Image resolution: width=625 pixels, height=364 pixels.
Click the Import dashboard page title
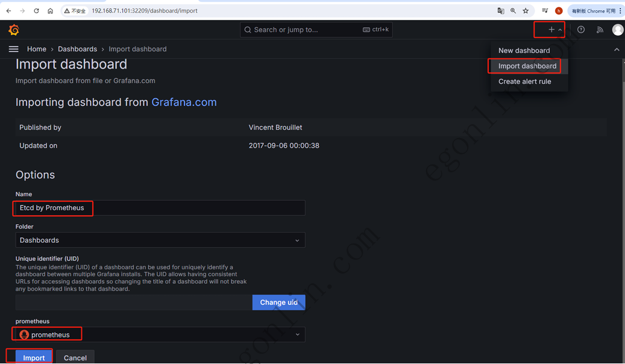[x=71, y=64]
